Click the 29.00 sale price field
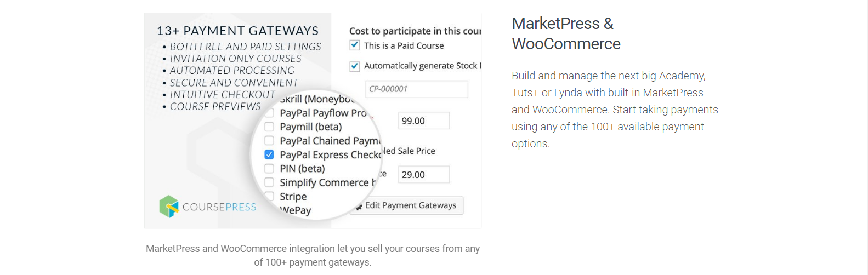 pyautogui.click(x=424, y=174)
